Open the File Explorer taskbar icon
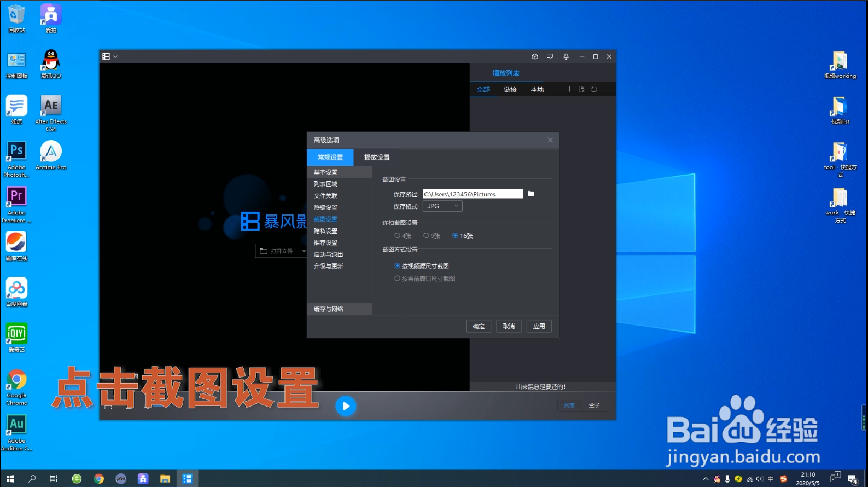 165,479
